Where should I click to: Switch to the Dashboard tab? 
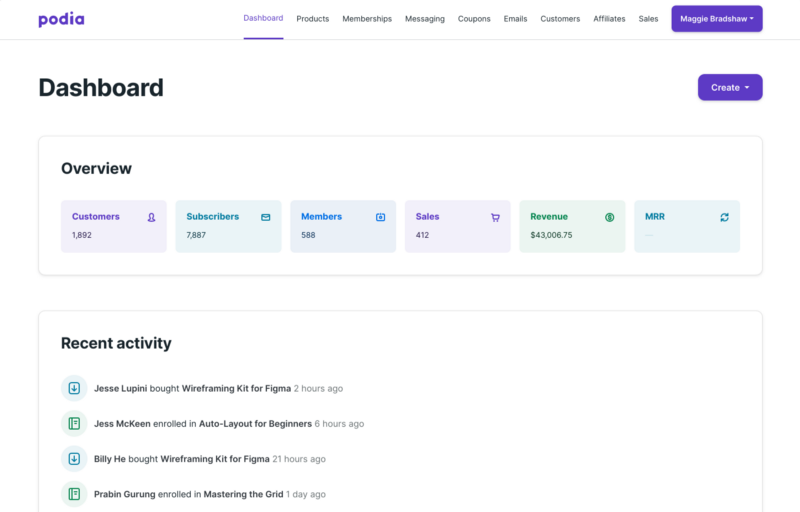coord(263,18)
